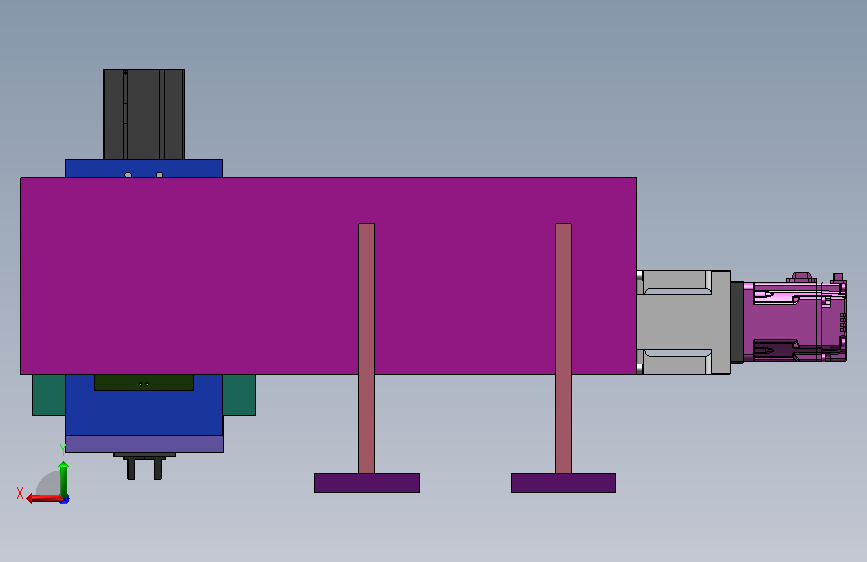Select the pink servo motor at the far end
Viewport: 867px width, 562px height.
[x=795, y=317]
